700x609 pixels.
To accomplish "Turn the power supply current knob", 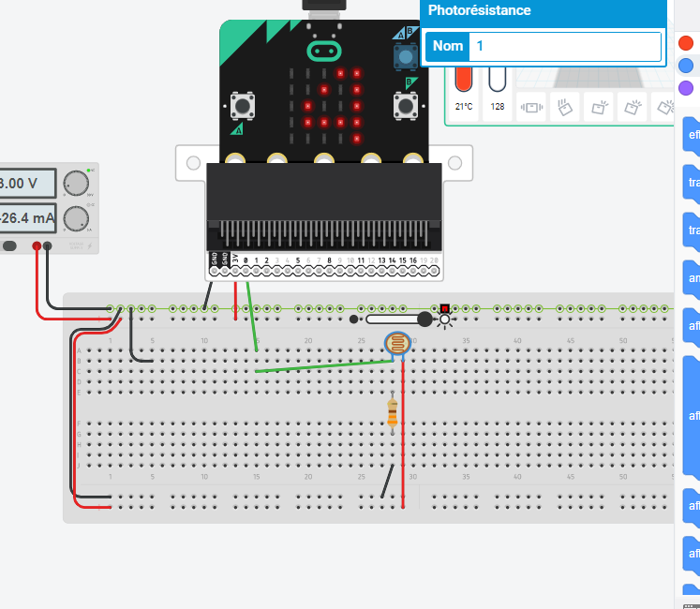I will coord(76,219).
